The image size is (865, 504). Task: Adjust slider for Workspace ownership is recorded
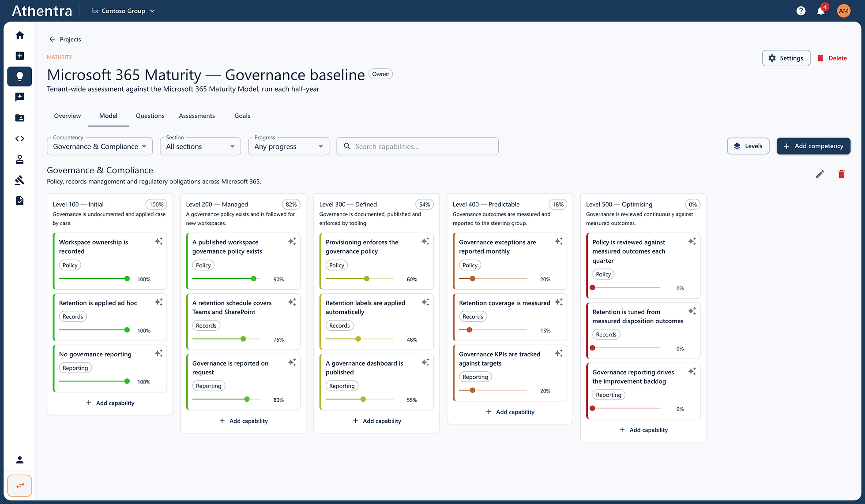click(x=93, y=279)
